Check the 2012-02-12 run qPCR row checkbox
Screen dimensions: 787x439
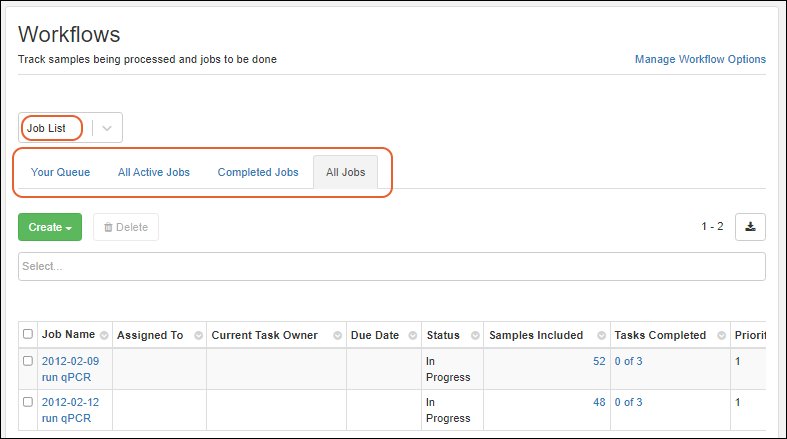(x=28, y=402)
